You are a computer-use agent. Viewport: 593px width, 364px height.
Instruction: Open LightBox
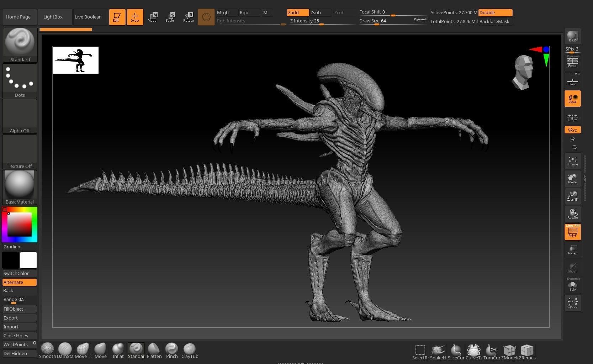tap(55, 17)
